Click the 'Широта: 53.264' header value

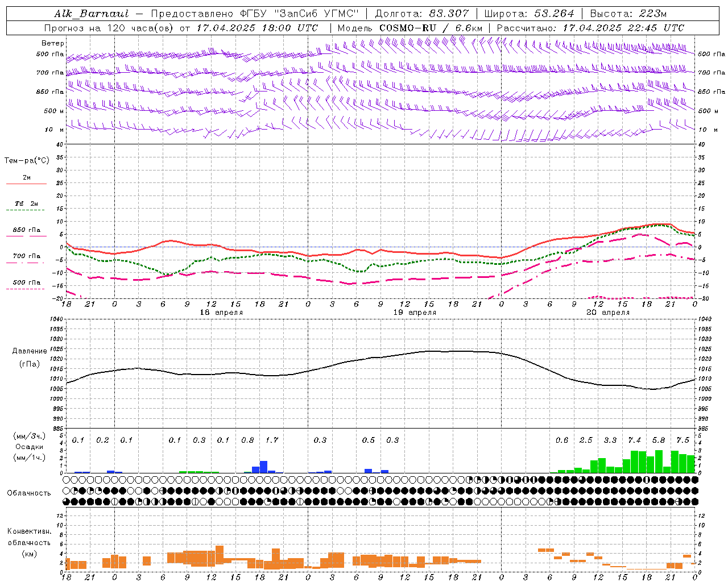click(529, 14)
